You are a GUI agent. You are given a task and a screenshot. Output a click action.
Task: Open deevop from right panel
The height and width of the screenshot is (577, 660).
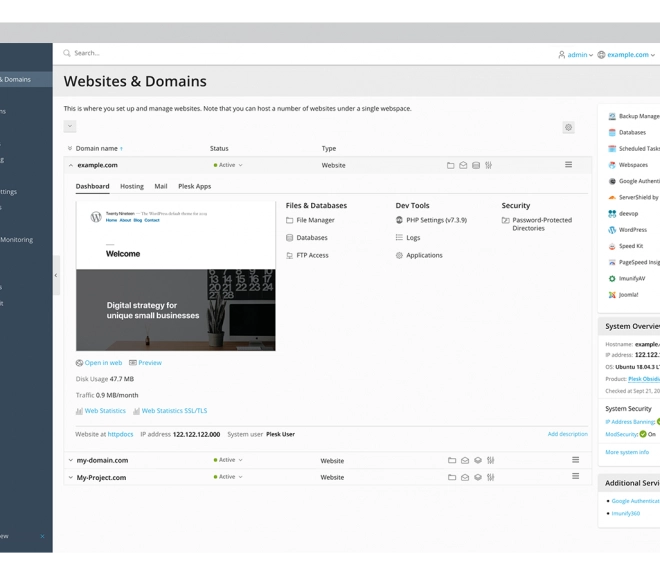623,214
